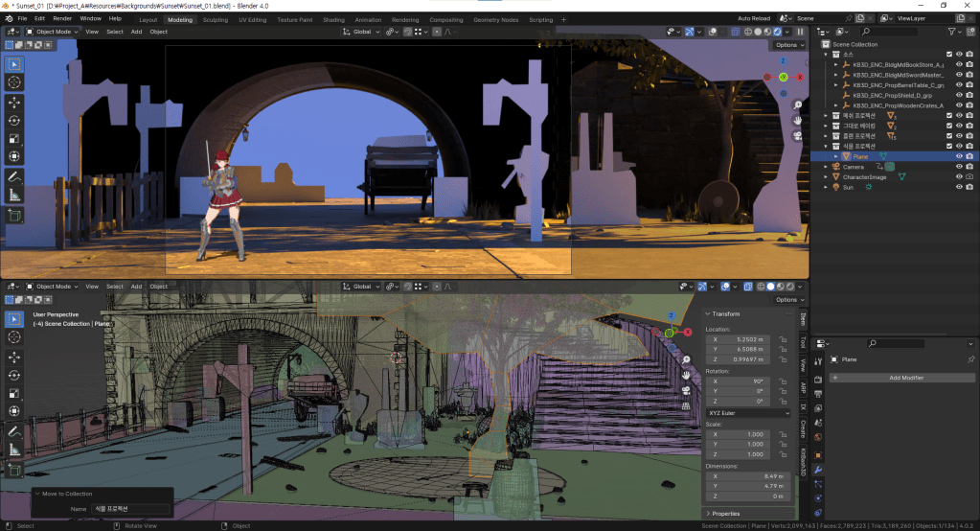Pick the Annotate tool in top viewport
The height and width of the screenshot is (531, 980).
click(14, 176)
